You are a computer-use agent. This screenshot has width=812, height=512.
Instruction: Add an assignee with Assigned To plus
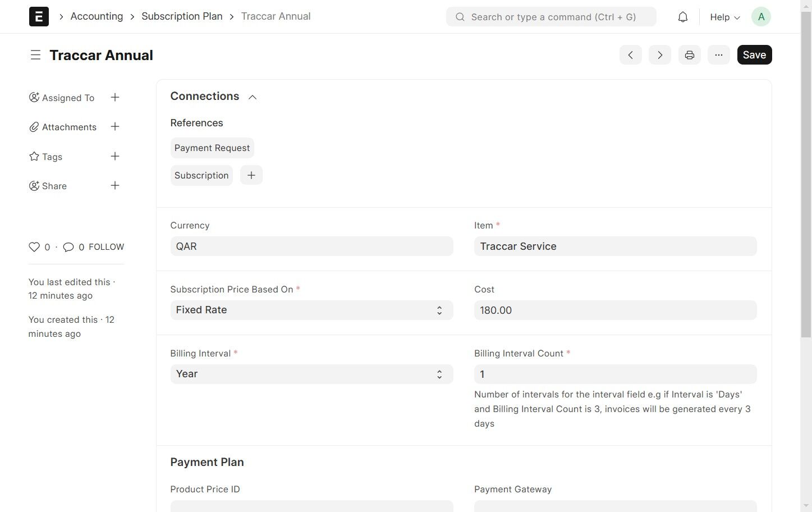pyautogui.click(x=115, y=98)
